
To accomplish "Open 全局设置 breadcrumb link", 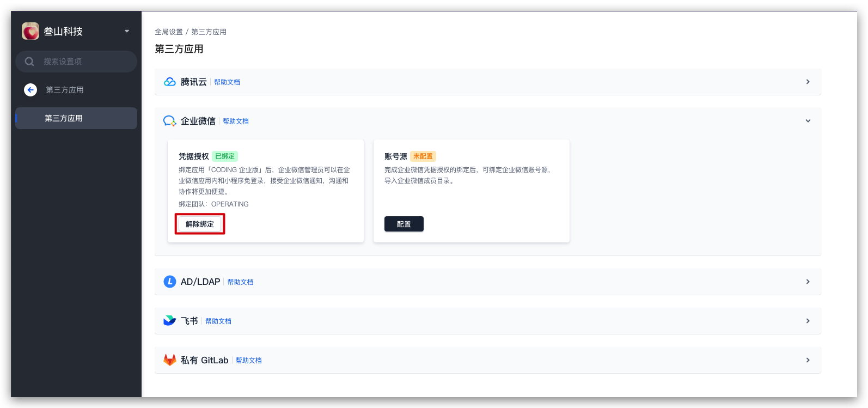I will point(169,32).
